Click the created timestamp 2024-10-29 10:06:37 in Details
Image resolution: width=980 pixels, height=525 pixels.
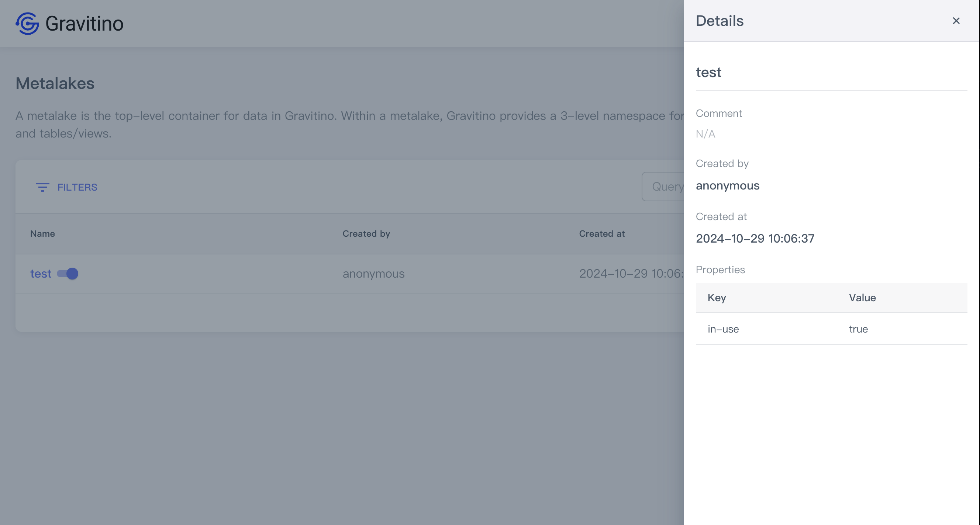point(755,239)
